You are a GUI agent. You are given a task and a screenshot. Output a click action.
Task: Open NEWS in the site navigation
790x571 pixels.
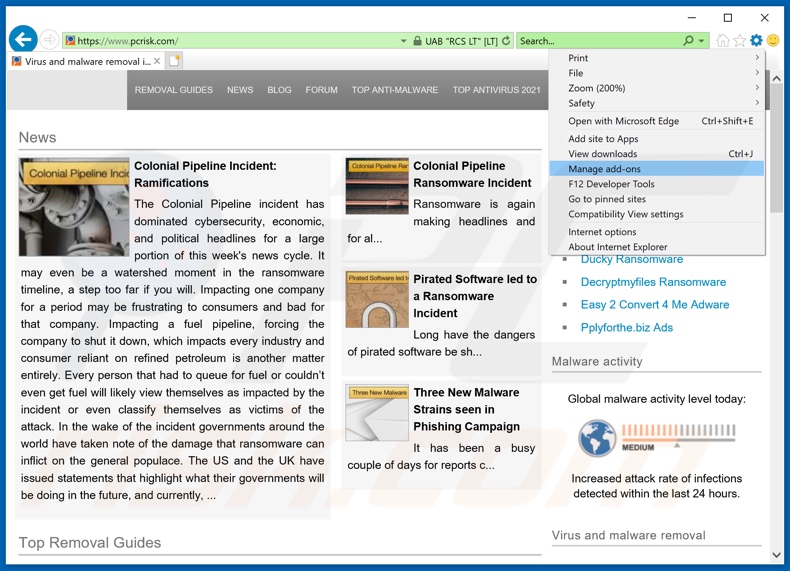[240, 90]
